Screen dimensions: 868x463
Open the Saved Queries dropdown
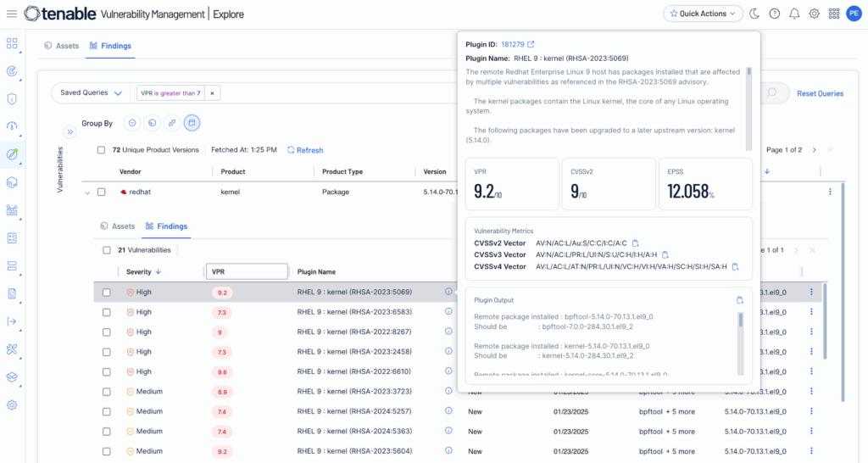tap(91, 92)
